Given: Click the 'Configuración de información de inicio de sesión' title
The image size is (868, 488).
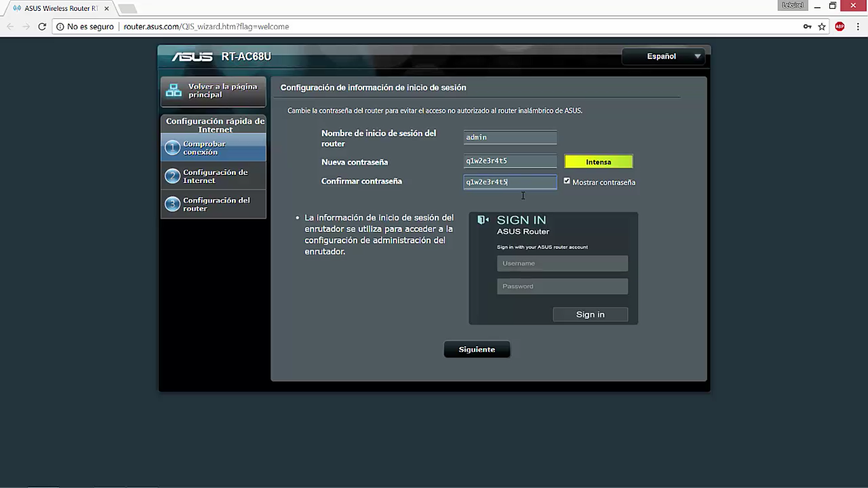Looking at the screenshot, I should 374,88.
